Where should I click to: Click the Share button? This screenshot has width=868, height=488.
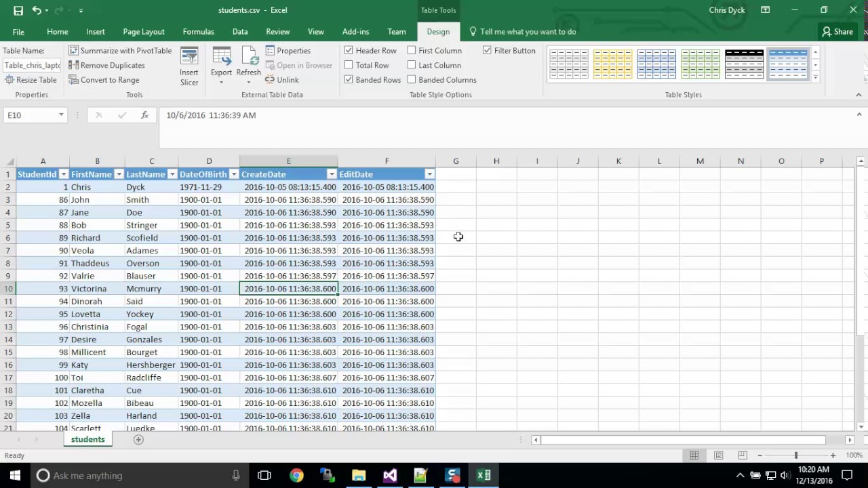837,32
